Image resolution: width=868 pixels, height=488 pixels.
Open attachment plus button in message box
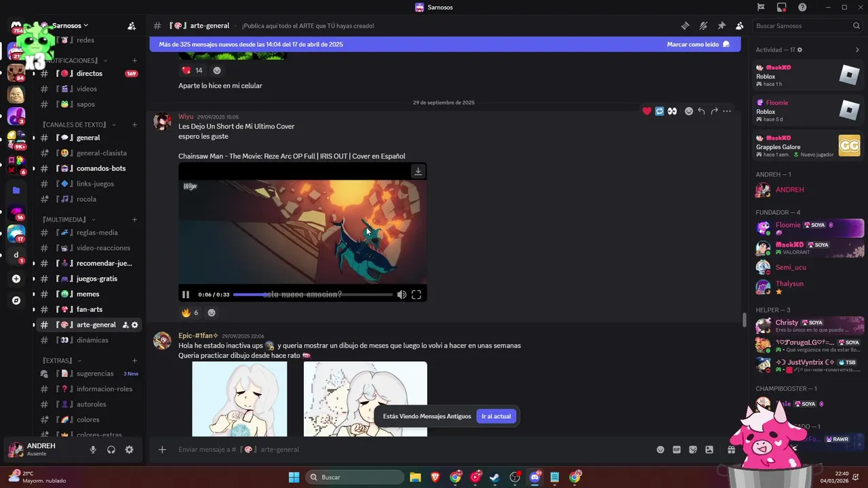pos(162,449)
